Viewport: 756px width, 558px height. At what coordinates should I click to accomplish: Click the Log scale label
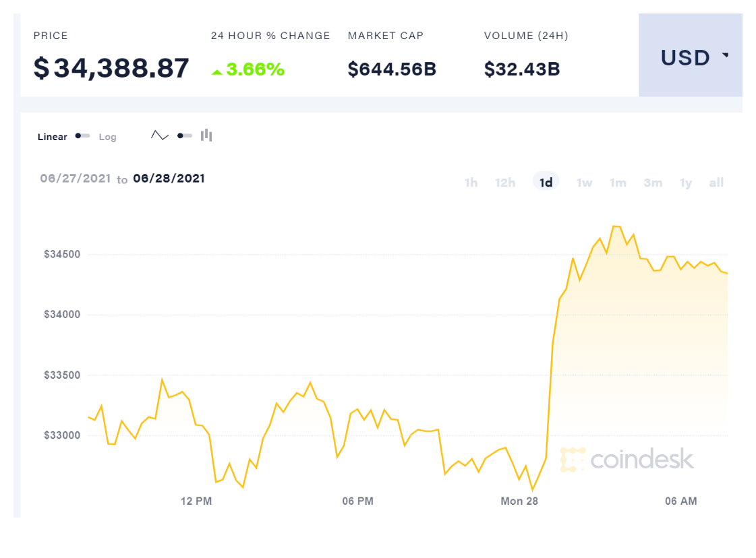108,137
